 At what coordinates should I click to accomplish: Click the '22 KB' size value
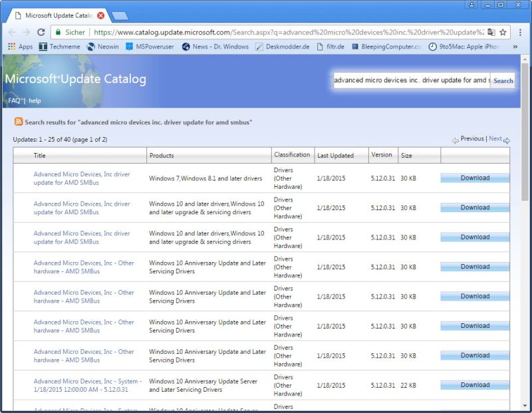[x=408, y=385]
